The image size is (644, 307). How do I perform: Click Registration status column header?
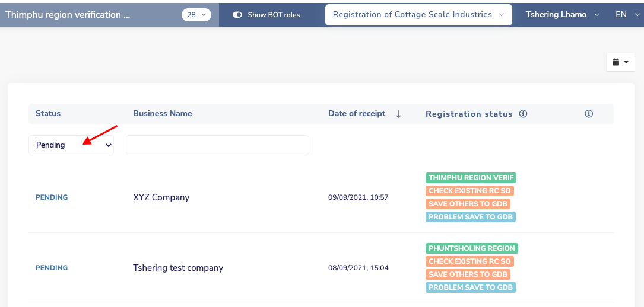[x=469, y=114]
